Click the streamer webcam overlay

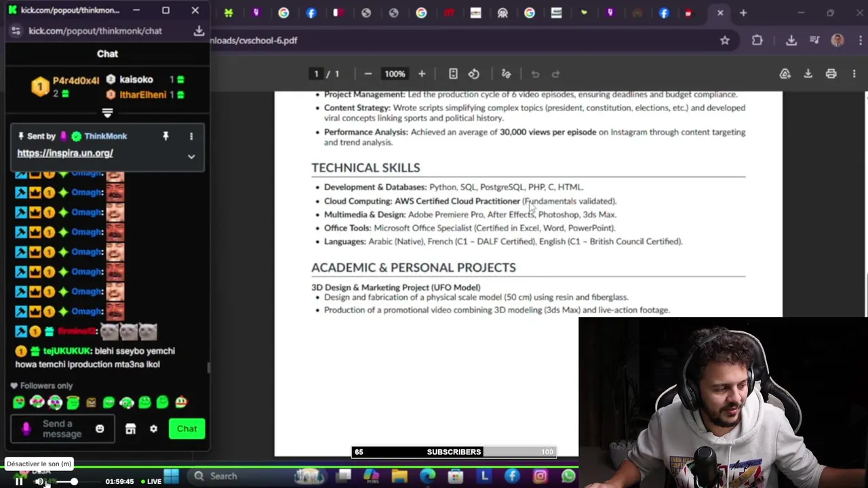(x=723, y=403)
